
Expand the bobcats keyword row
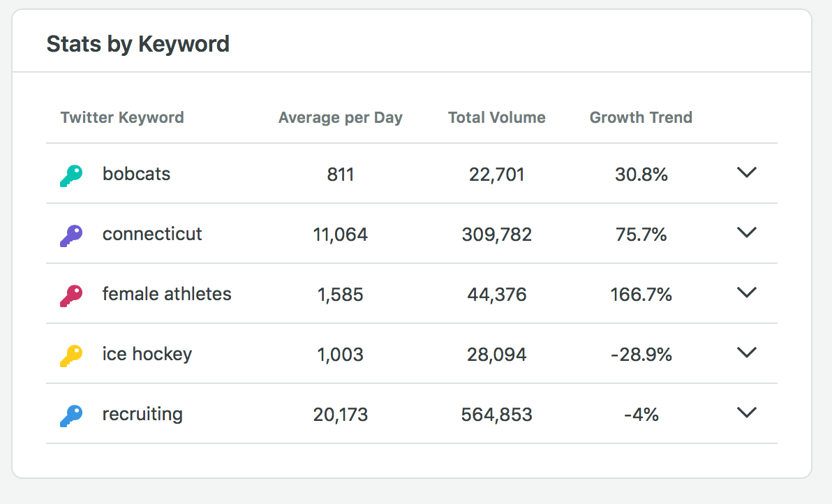point(747,173)
